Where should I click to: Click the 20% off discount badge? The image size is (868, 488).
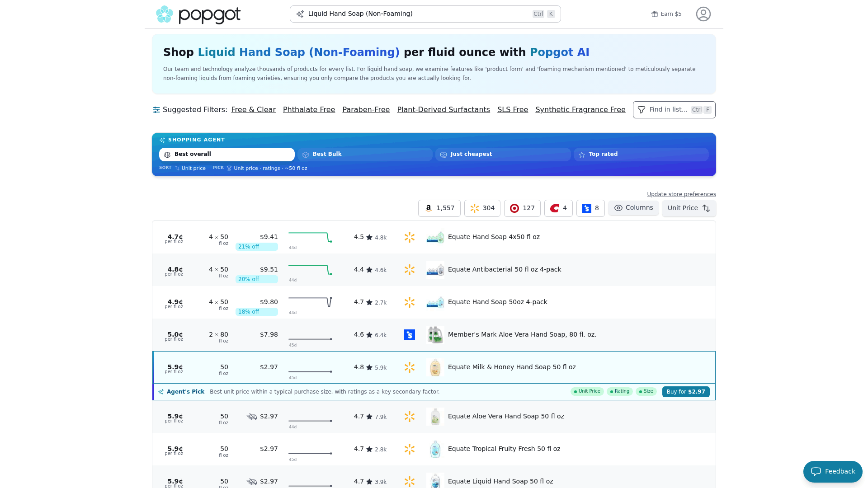(x=256, y=279)
